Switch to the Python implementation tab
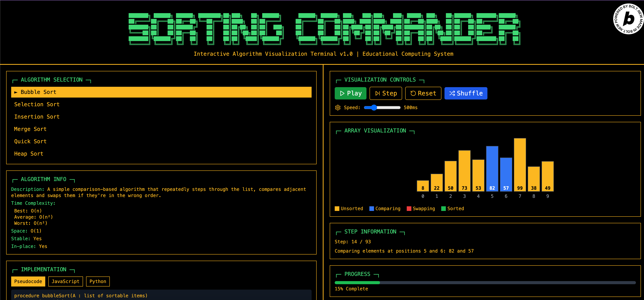The height and width of the screenshot is (300, 644). click(98, 281)
